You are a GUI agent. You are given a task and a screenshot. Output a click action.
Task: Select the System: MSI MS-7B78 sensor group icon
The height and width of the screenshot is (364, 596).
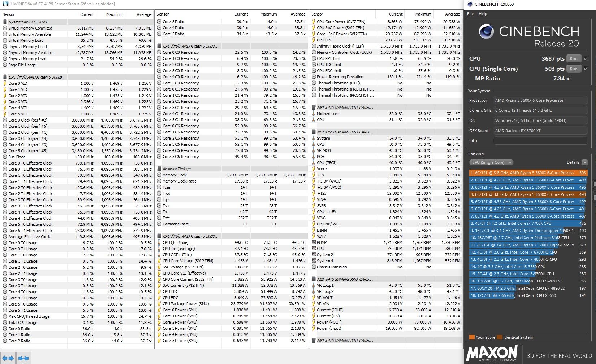(x=5, y=22)
